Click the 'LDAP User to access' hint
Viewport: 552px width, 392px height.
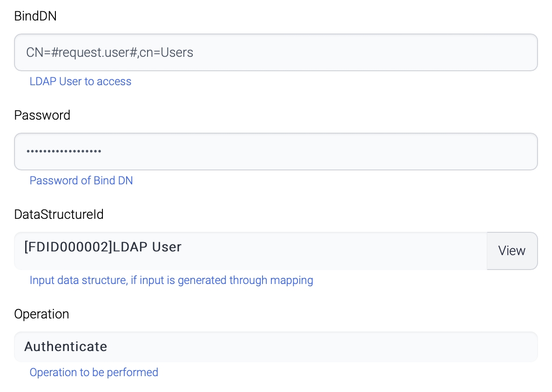click(80, 81)
